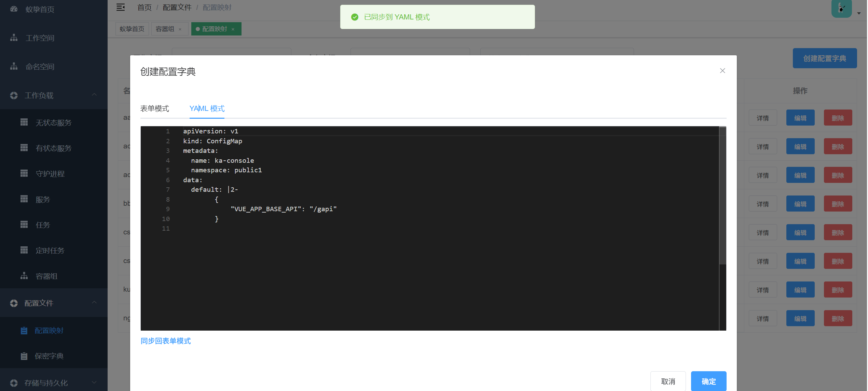Expand the 存储与持久化 menu
The width and height of the screenshot is (868, 391).
pyautogui.click(x=94, y=382)
